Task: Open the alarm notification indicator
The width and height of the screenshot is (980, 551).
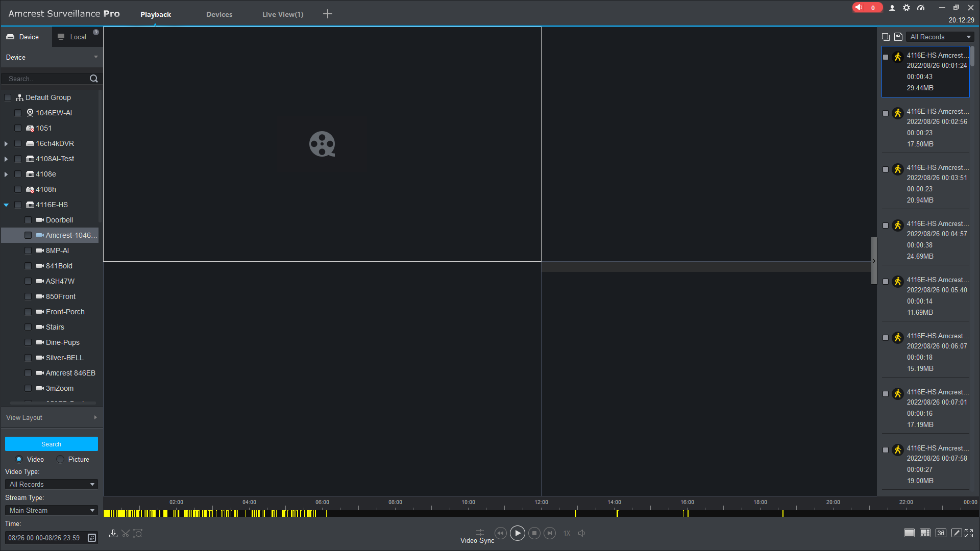Action: pos(867,8)
